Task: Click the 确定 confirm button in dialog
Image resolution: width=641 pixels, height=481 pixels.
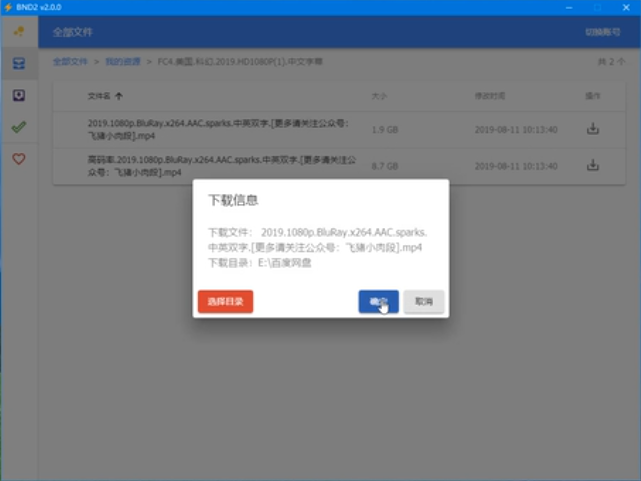Action: pyautogui.click(x=378, y=302)
